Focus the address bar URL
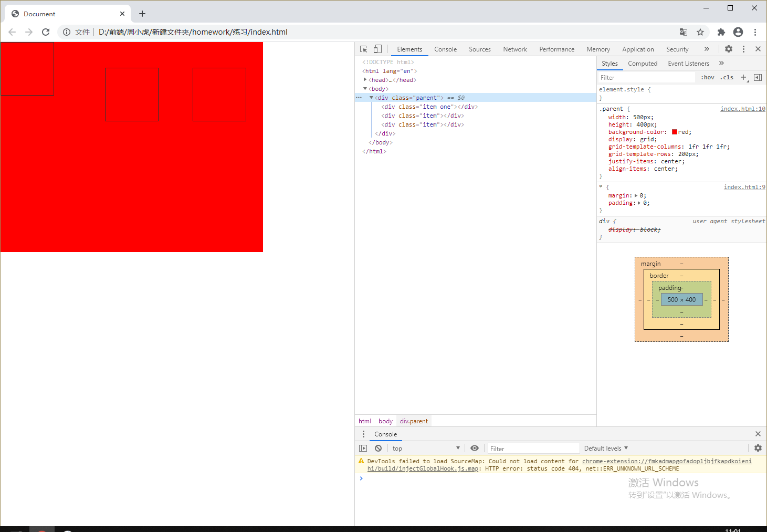 [x=193, y=32]
